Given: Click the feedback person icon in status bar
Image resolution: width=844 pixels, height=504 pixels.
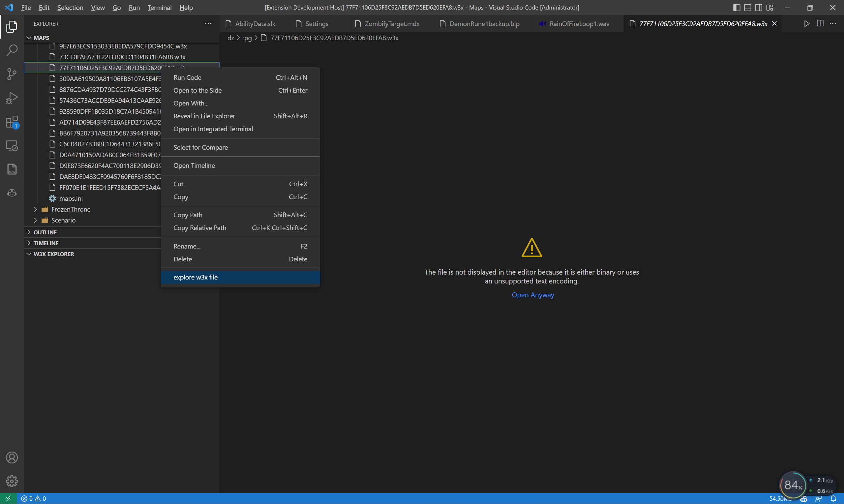Looking at the screenshot, I should click(819, 499).
